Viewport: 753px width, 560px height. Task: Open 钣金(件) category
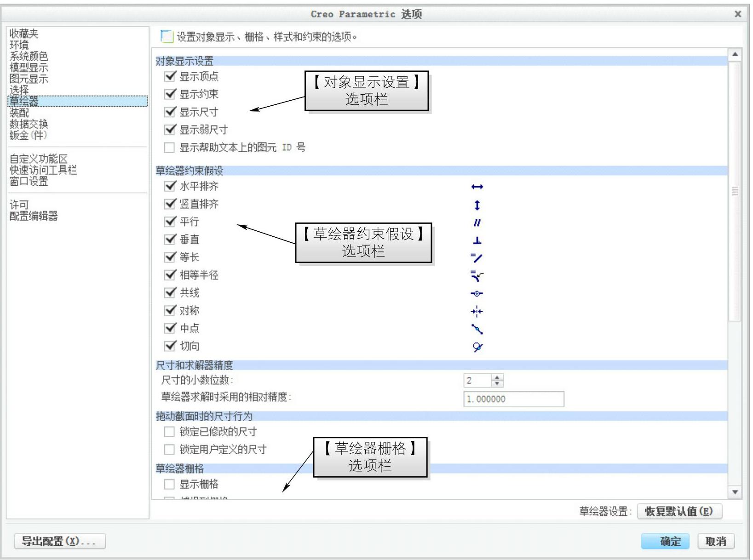(28, 135)
